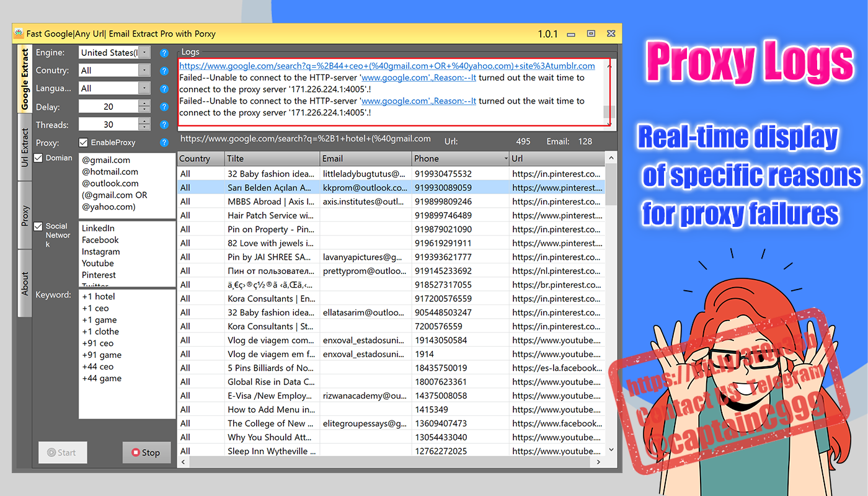Click the help icon beside EnableProxy
Image resolution: width=868 pixels, height=496 pixels.
click(164, 142)
